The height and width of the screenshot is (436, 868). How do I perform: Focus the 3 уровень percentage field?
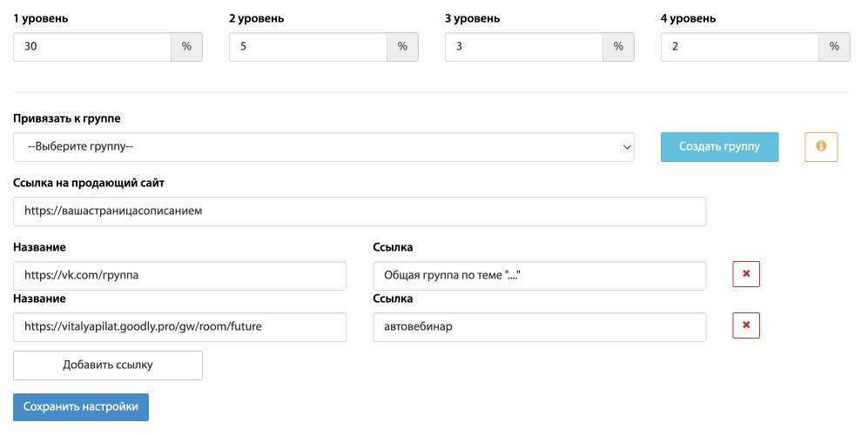[524, 46]
